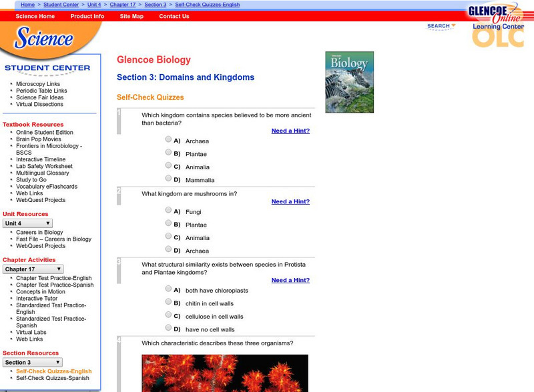534x392 pixels.
Task: Select answer D Mammalia for question 1
Action: (168, 178)
